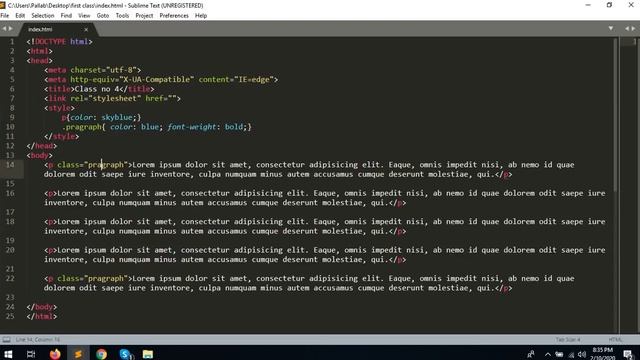This screenshot has height=360, width=640.
Task: Open the battery status icon
Action: pos(559,354)
